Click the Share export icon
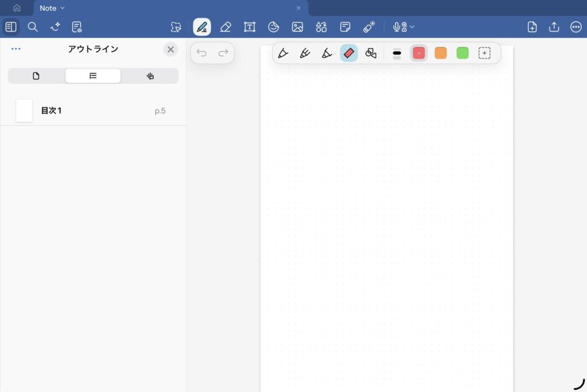This screenshot has width=587, height=392. point(554,27)
